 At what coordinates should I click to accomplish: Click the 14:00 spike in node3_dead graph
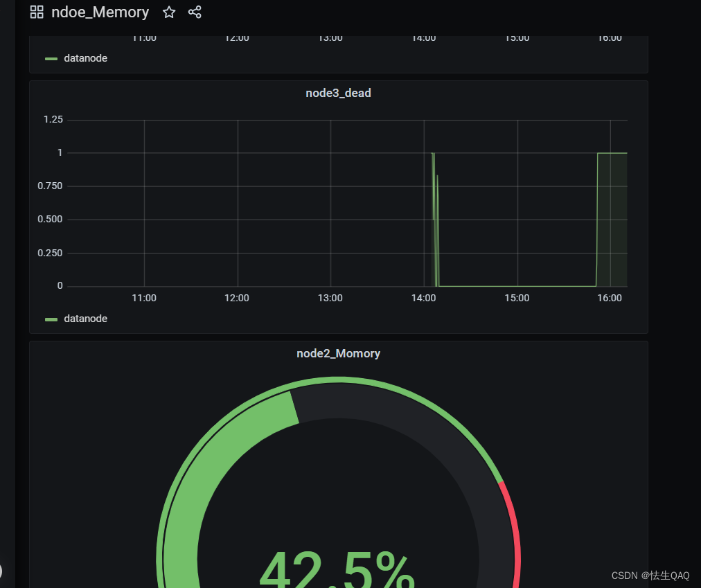[x=435, y=219]
